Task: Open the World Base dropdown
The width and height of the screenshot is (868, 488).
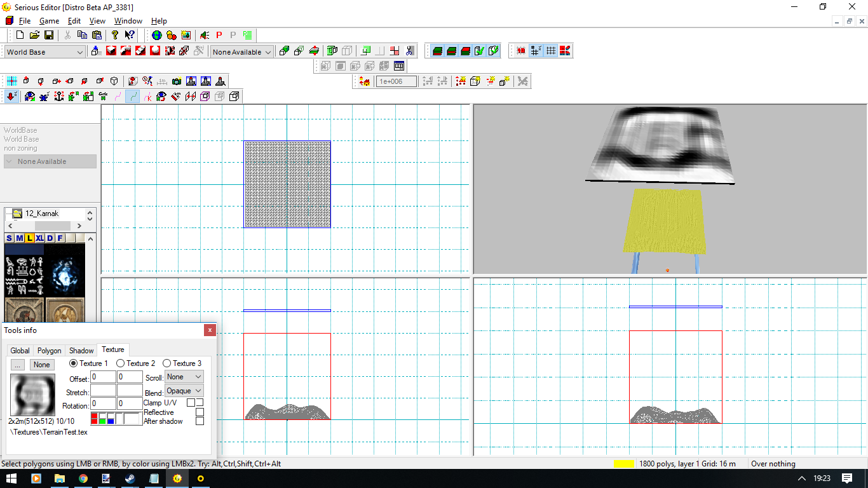Action: [44, 52]
